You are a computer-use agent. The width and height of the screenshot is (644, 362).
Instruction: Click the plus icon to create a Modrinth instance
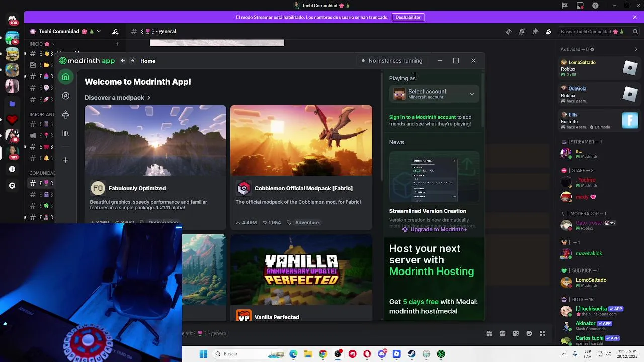click(66, 160)
